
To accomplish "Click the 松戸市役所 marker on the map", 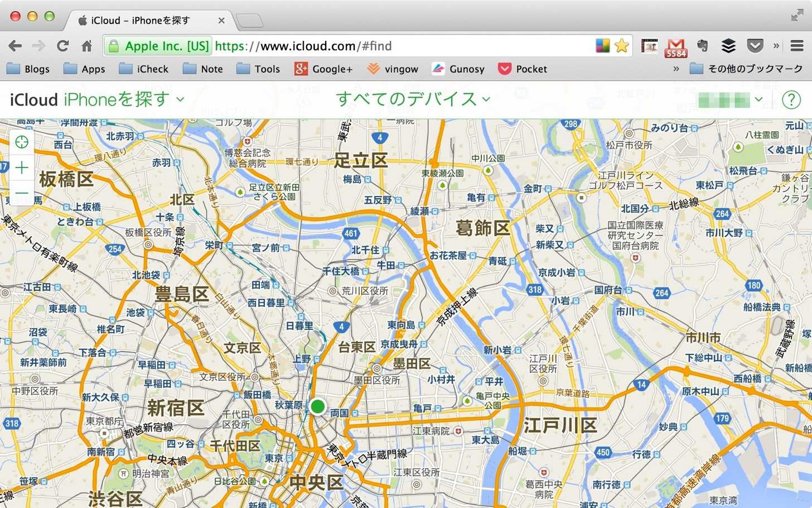I will [629, 133].
